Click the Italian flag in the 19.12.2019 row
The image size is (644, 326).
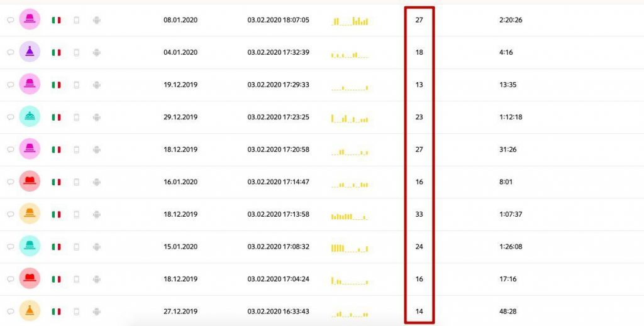56,85
